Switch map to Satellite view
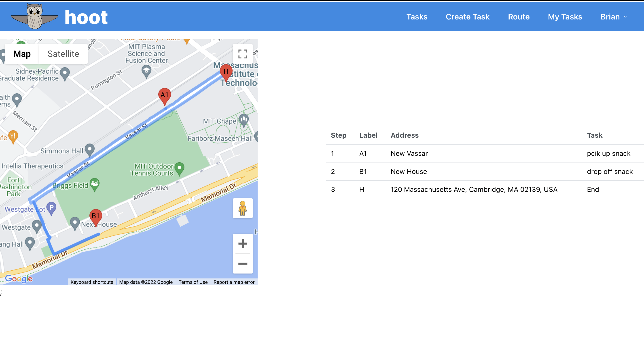The height and width of the screenshot is (355, 644). pyautogui.click(x=63, y=54)
